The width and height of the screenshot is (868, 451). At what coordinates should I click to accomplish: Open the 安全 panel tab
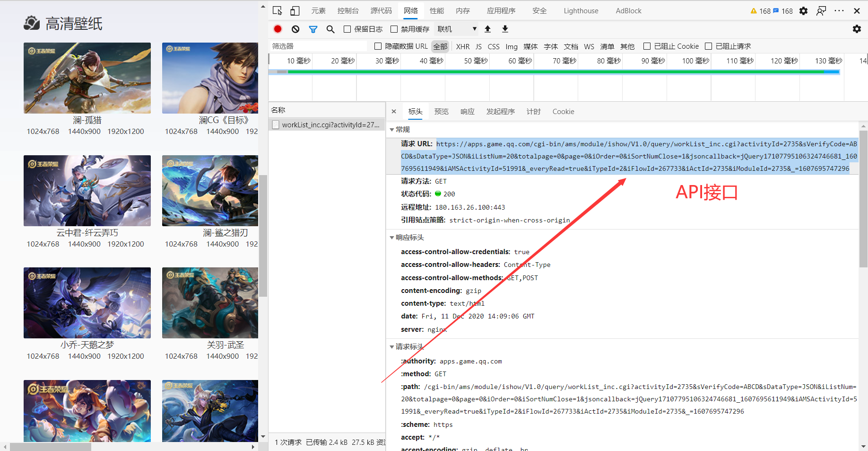tap(539, 10)
